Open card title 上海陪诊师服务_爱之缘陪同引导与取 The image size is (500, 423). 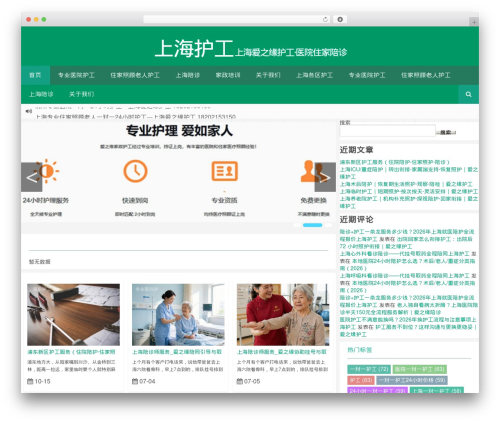coord(177,352)
